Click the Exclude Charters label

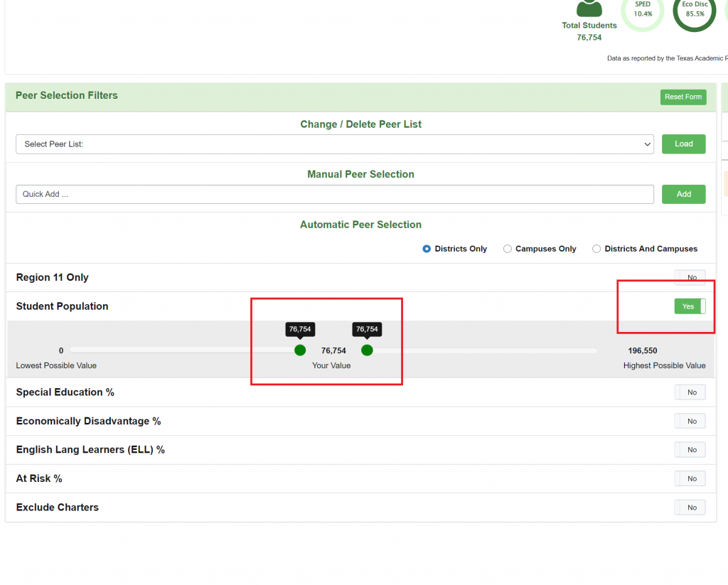point(58,508)
